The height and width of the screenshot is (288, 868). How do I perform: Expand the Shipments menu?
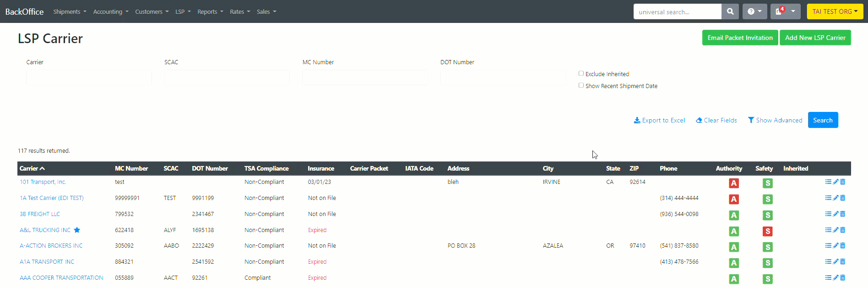[70, 11]
